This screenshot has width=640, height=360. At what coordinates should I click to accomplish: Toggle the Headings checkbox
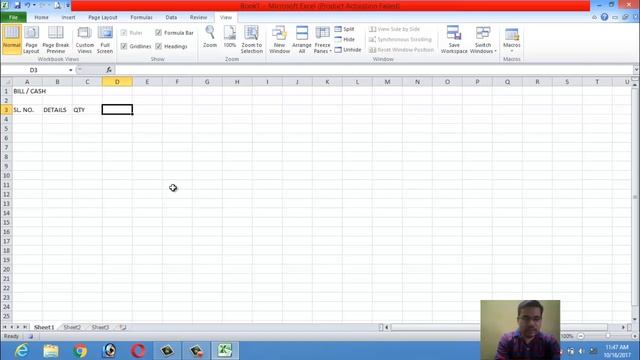[158, 47]
